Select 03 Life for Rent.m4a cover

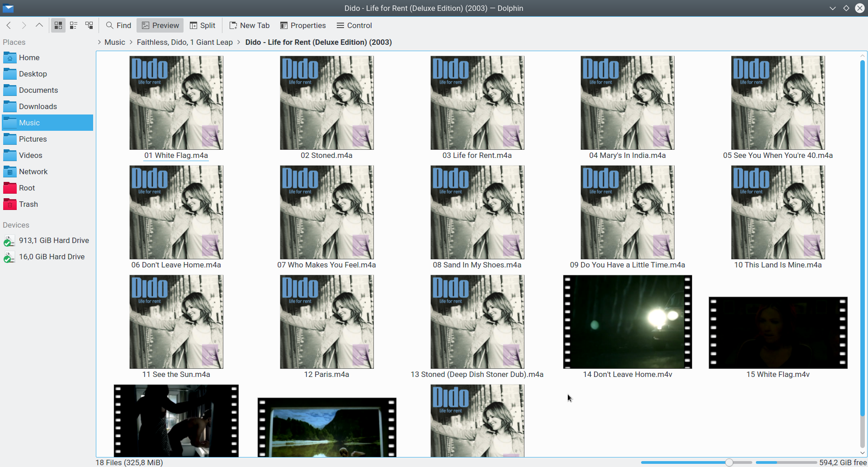click(x=477, y=103)
